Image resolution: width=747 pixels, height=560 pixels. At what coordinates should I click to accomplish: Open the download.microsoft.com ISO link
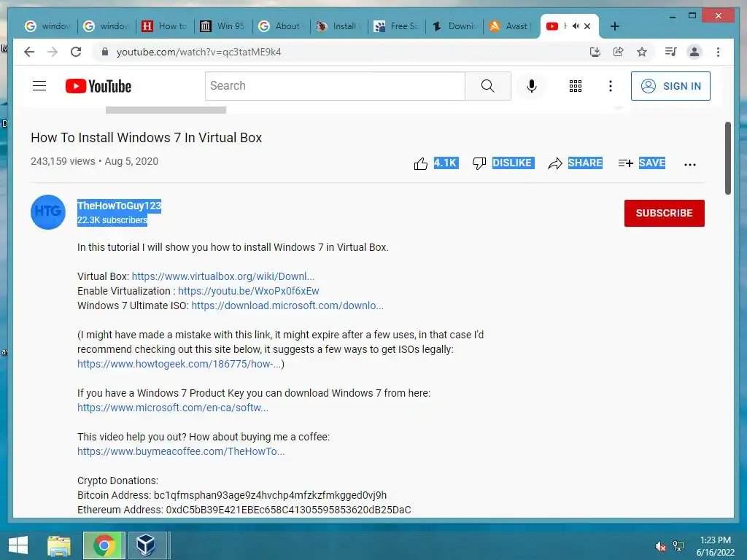click(x=287, y=306)
